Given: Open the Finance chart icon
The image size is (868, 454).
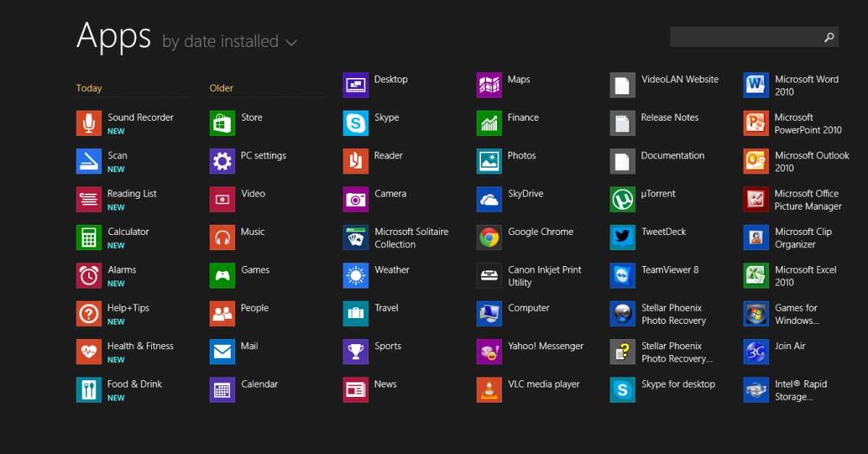Looking at the screenshot, I should pyautogui.click(x=489, y=123).
